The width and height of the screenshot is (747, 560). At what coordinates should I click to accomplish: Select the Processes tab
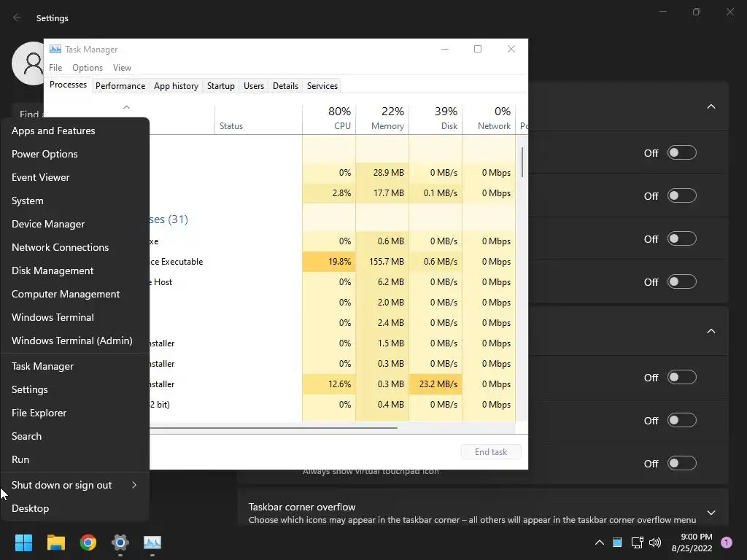[x=68, y=85]
